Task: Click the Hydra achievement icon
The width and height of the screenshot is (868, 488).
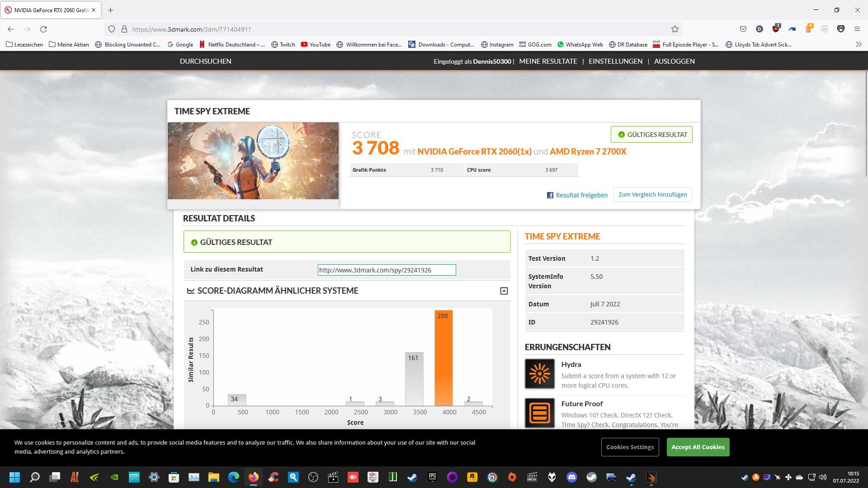Action: pos(539,374)
